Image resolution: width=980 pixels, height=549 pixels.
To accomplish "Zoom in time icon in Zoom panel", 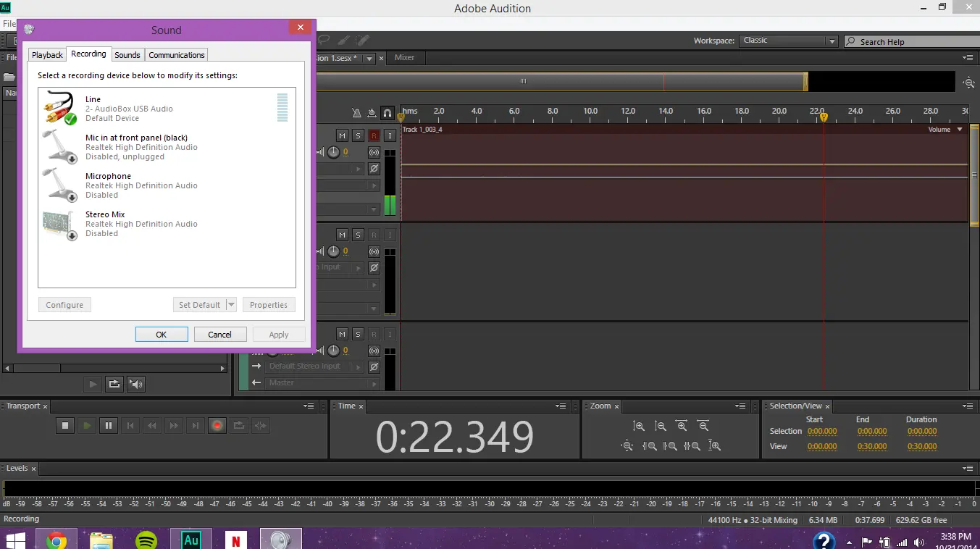I will (682, 427).
